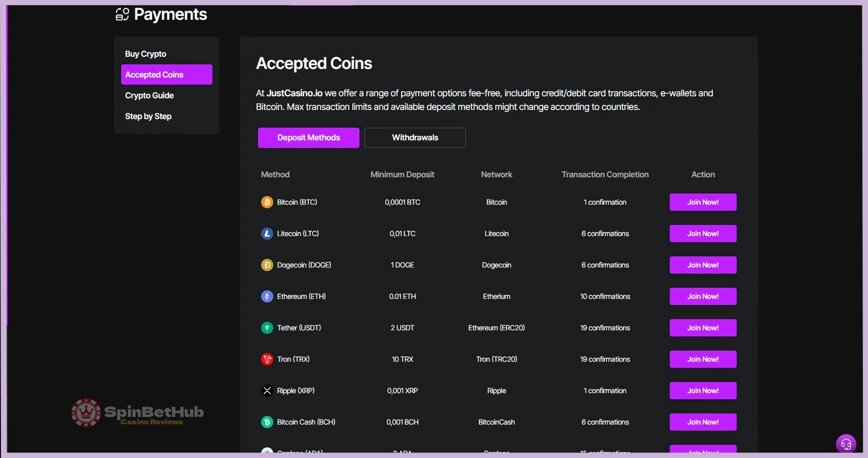Click the Bitcoin Cash (BCH) coin icon
Screen dimensions: 868x458
(x=267, y=422)
